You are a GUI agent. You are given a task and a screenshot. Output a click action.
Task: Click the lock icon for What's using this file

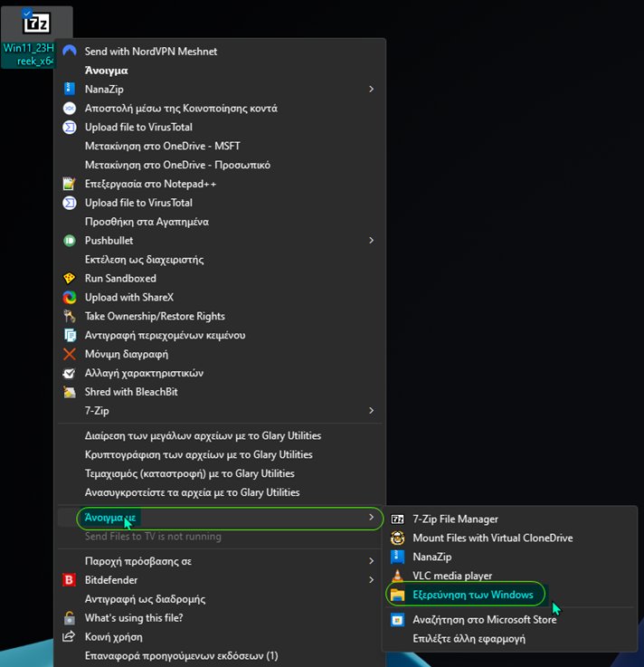point(70,617)
